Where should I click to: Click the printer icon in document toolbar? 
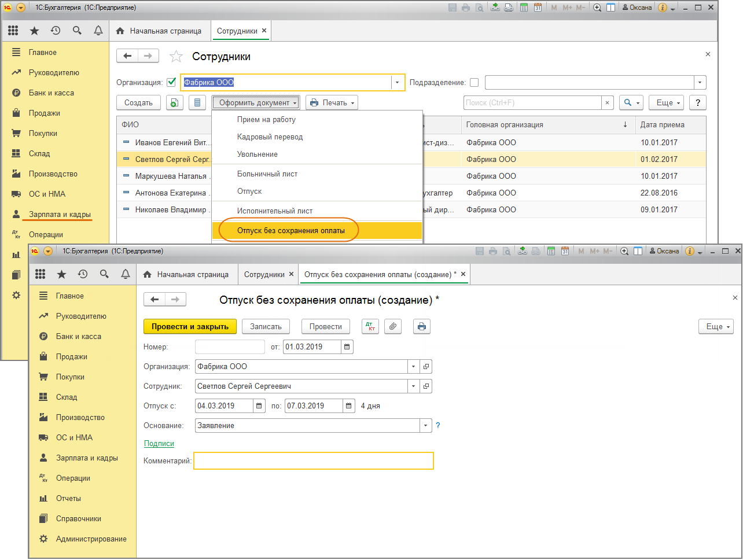coord(422,326)
